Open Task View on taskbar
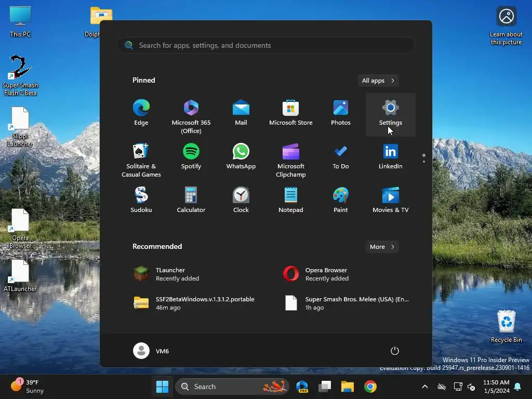The height and width of the screenshot is (399, 532). tap(325, 387)
